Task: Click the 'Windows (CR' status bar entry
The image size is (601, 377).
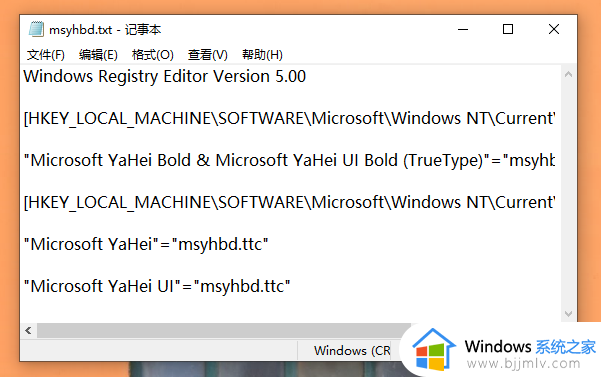Action: click(352, 350)
